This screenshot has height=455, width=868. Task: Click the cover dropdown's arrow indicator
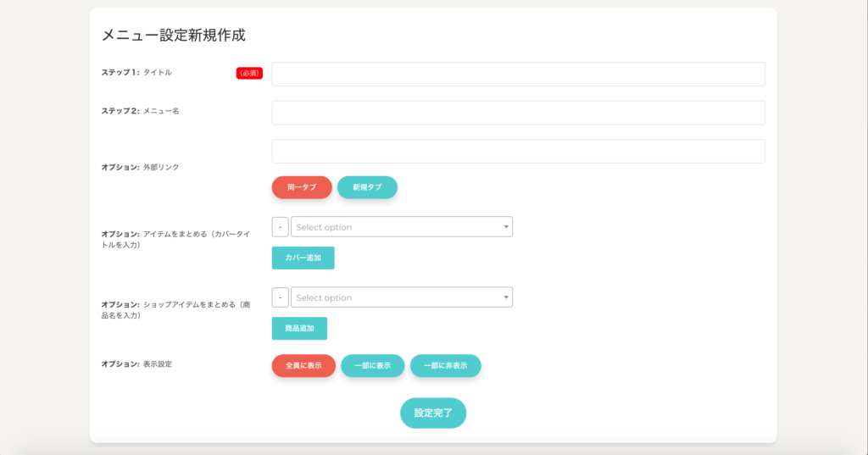tap(506, 227)
